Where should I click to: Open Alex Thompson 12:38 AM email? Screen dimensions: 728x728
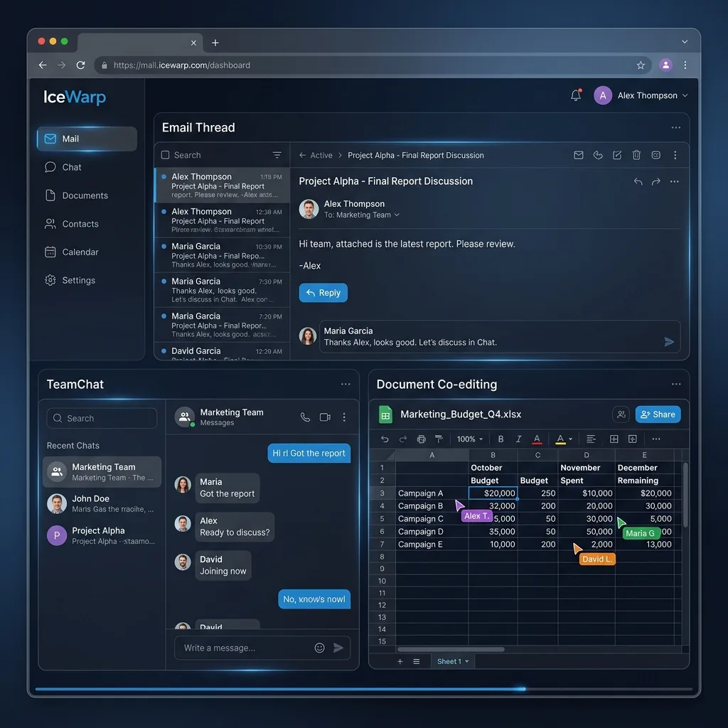[x=223, y=220]
